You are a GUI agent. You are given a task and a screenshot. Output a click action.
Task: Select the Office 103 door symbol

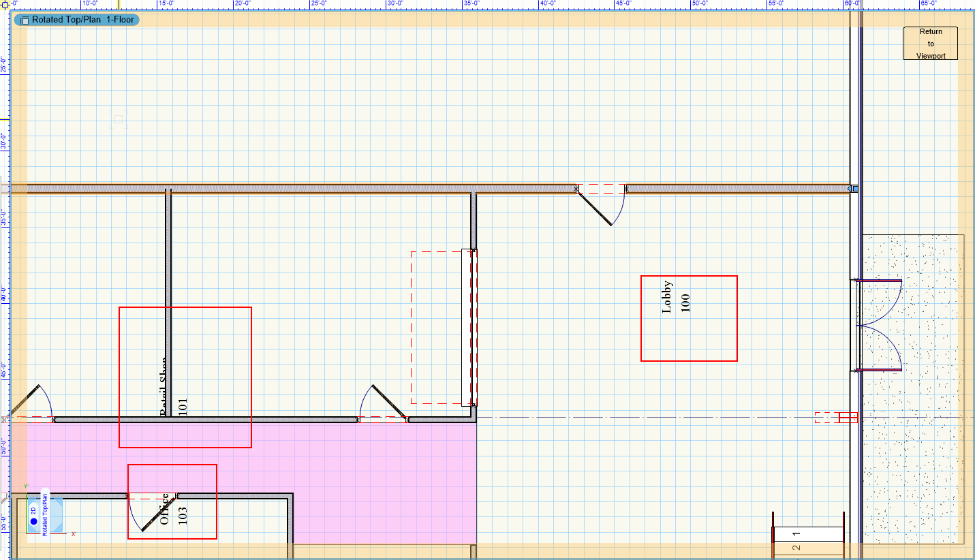coord(153,513)
